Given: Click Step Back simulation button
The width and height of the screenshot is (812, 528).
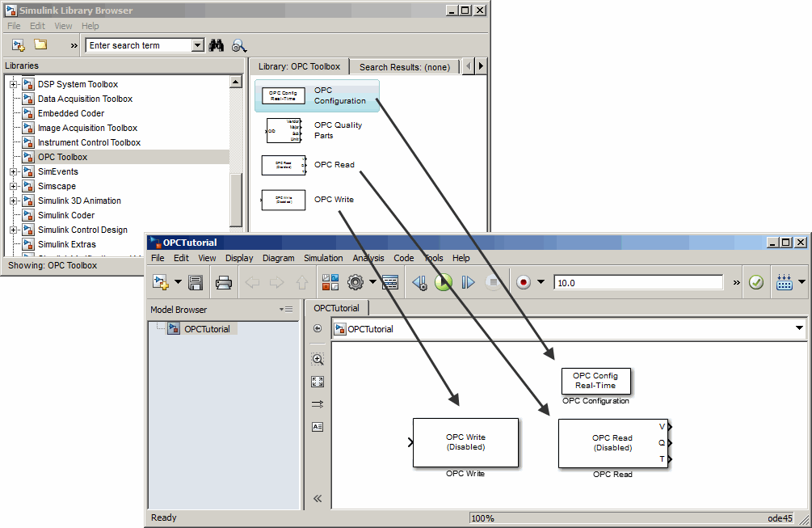Looking at the screenshot, I should point(419,282).
